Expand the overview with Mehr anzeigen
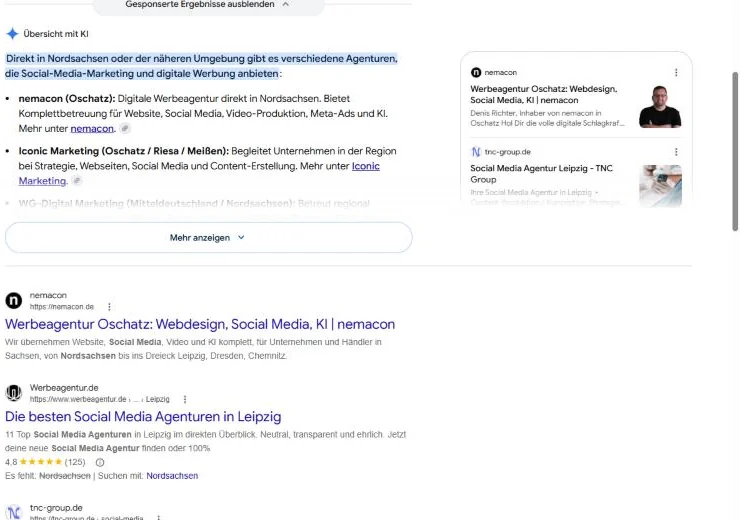 pyautogui.click(x=208, y=237)
